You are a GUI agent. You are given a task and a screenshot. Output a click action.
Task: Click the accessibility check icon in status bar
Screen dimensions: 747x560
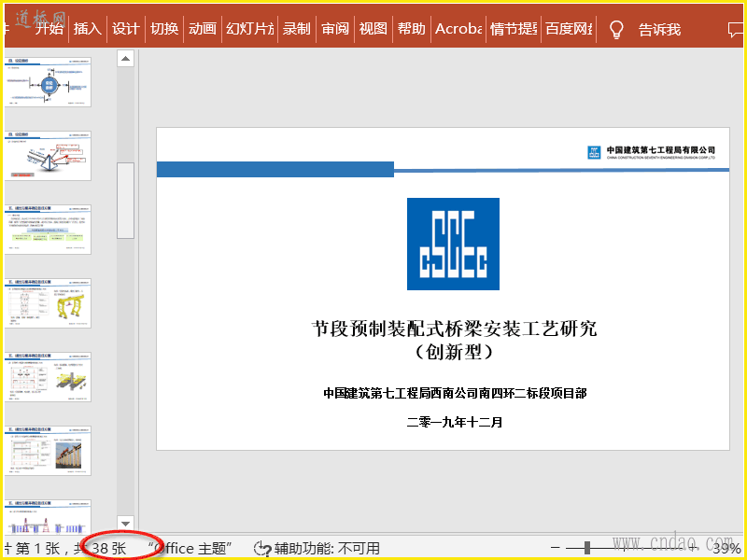(x=262, y=549)
